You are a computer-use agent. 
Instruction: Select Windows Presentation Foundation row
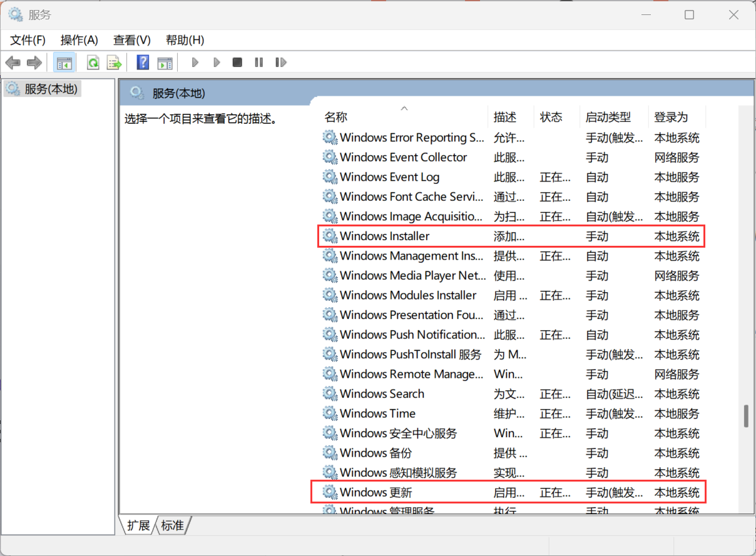coord(512,315)
